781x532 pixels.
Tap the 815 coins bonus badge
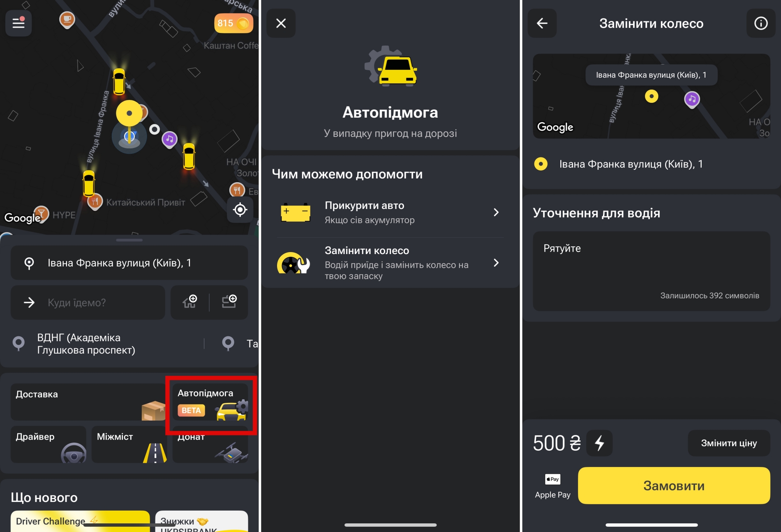click(x=233, y=23)
